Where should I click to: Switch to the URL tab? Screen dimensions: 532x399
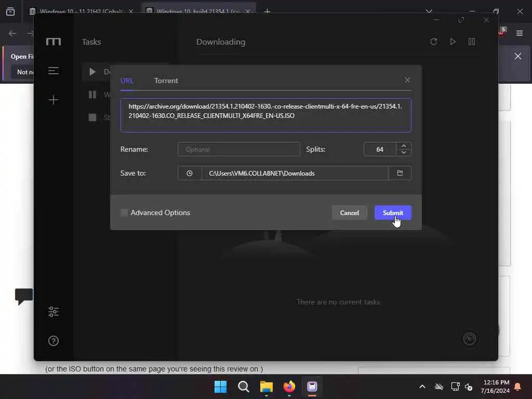(127, 81)
